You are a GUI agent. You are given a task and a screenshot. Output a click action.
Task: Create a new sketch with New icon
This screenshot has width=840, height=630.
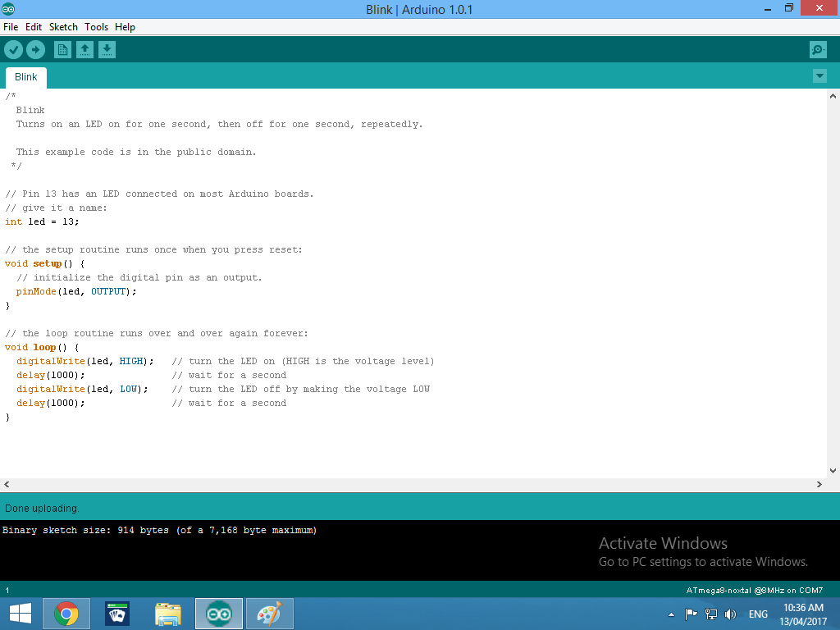coord(62,50)
